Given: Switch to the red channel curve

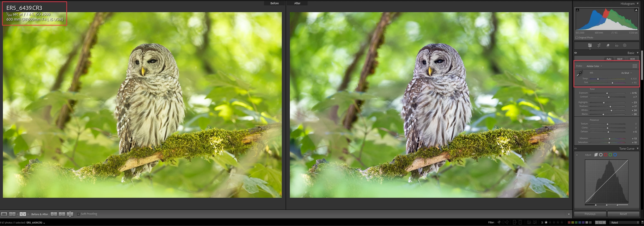Looking at the screenshot, I should 606,155.
